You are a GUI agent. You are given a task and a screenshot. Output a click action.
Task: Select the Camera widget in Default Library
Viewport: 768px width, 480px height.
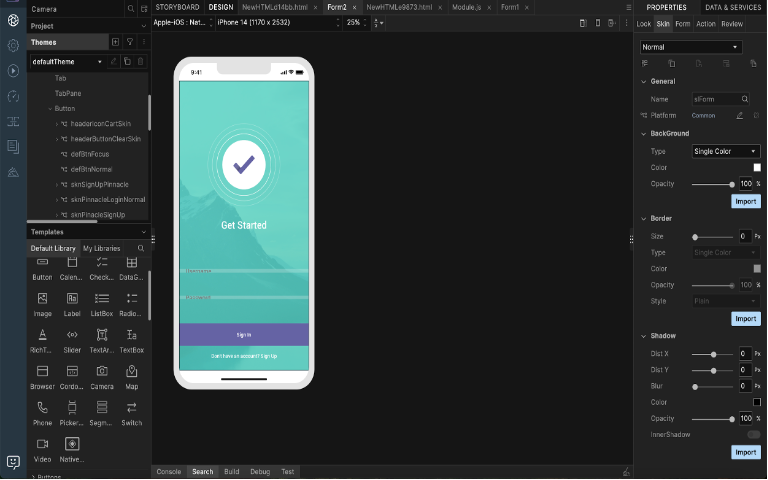click(x=102, y=376)
